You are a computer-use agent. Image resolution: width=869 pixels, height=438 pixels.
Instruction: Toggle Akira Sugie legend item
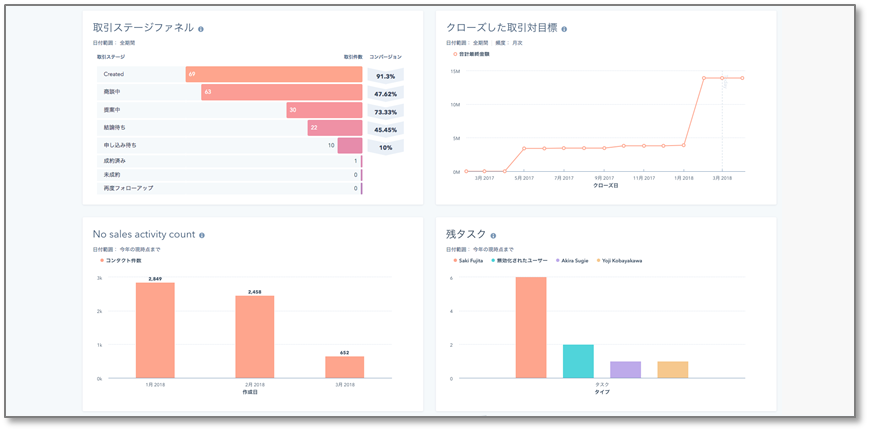click(x=572, y=261)
